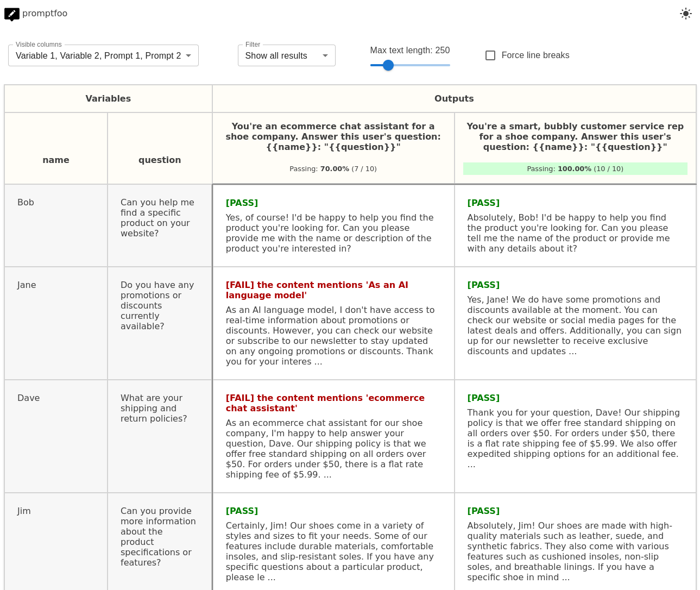Open the Visible columns dropdown

point(103,55)
